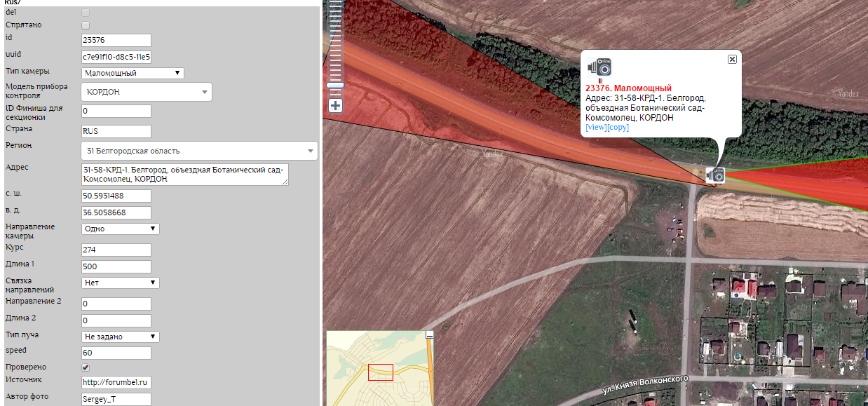Click the plus zoom-in button on map
868x406 pixels.
(x=336, y=106)
